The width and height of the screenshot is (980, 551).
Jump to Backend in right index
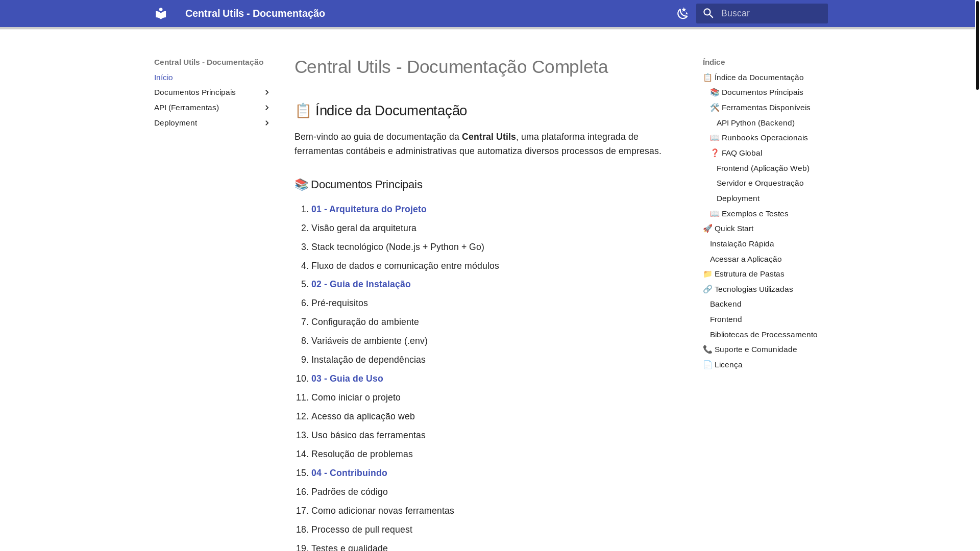(x=726, y=304)
